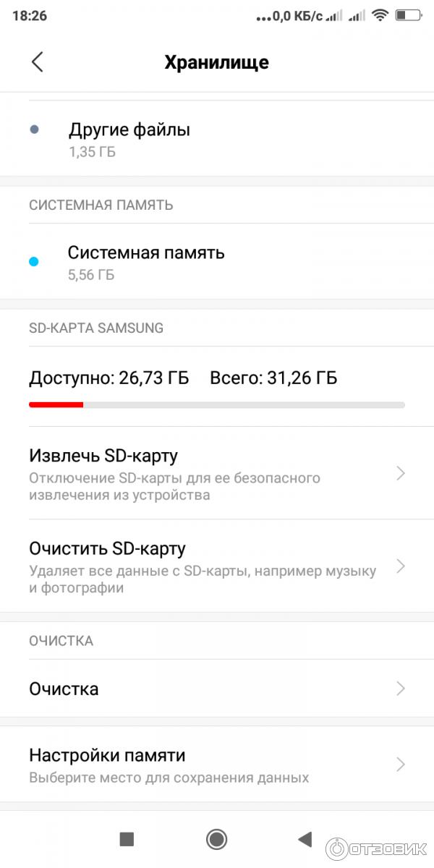The width and height of the screenshot is (434, 868).
Task: Open Другие файлы storage entry
Action: tap(129, 131)
